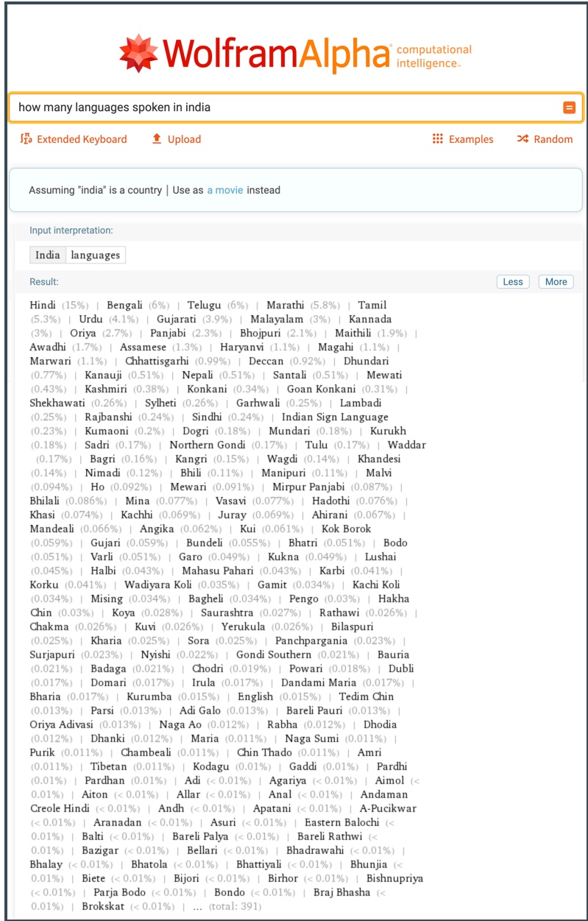Open the Upload link
This screenshot has height=921, width=588.
(184, 139)
